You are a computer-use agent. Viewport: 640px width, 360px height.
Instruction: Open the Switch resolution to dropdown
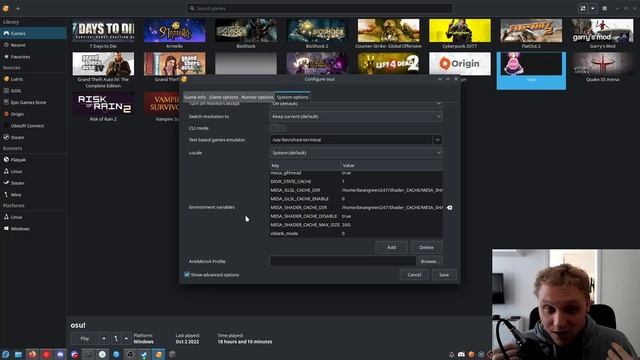[356, 116]
